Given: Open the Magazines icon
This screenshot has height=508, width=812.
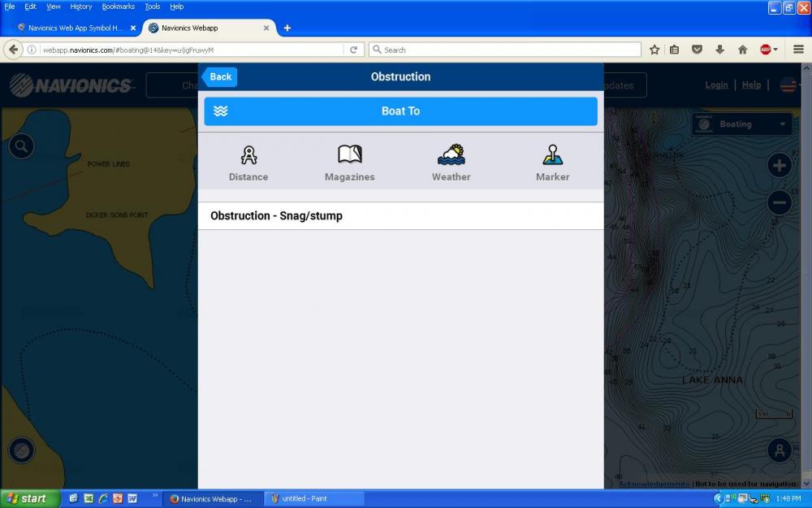Looking at the screenshot, I should coord(349,163).
